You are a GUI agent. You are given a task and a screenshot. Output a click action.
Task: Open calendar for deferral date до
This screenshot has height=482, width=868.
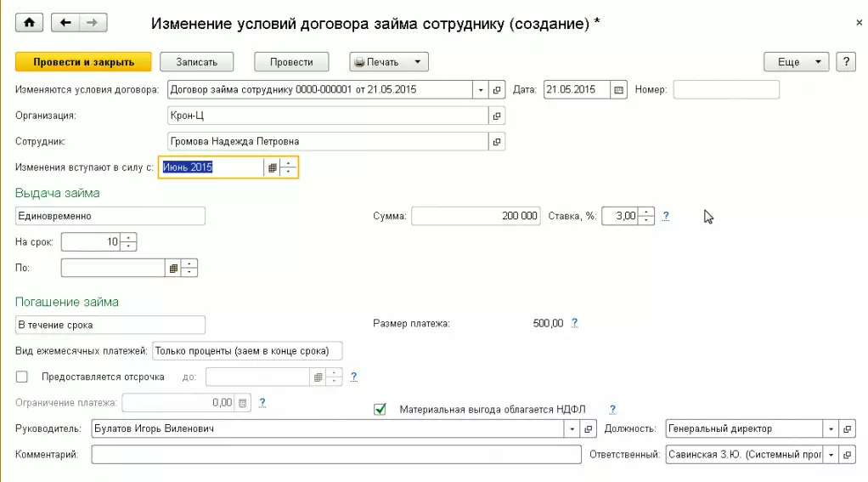[318, 377]
